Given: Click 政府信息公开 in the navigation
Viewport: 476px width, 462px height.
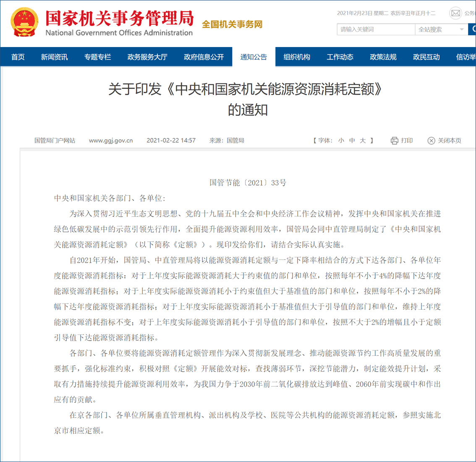Looking at the screenshot, I should point(204,57).
